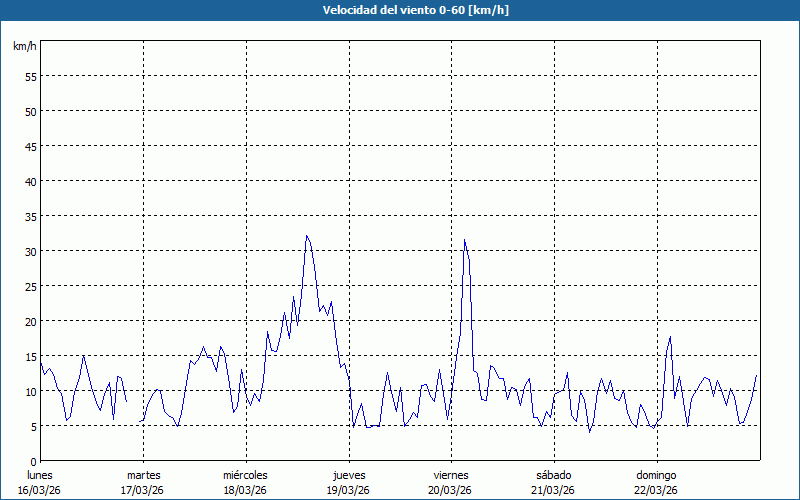
Task: Click the 15 label on the y-axis
Action: point(30,356)
